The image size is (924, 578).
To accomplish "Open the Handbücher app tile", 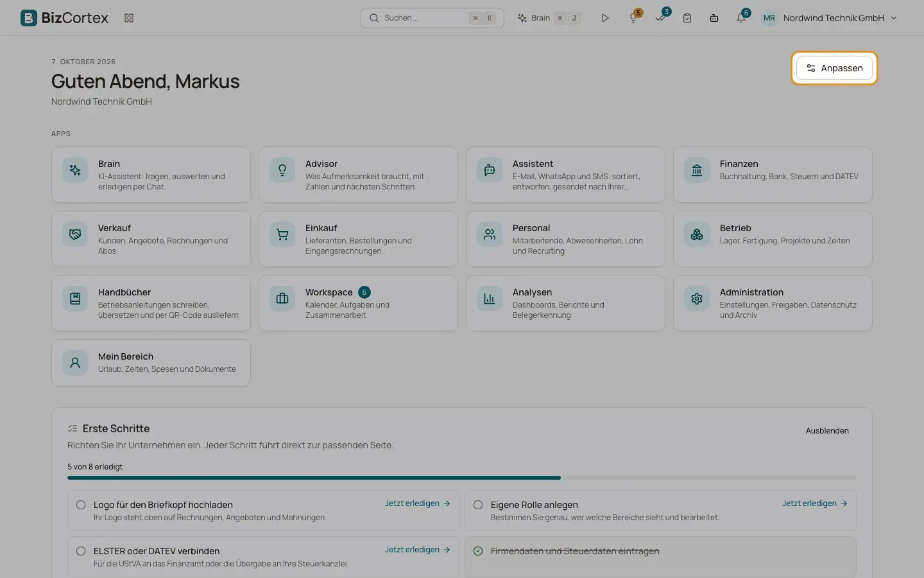I will pyautogui.click(x=151, y=303).
